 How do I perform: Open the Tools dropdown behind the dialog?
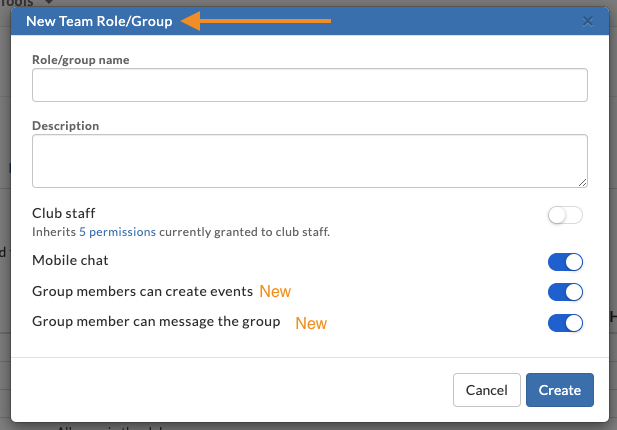coord(26,2)
